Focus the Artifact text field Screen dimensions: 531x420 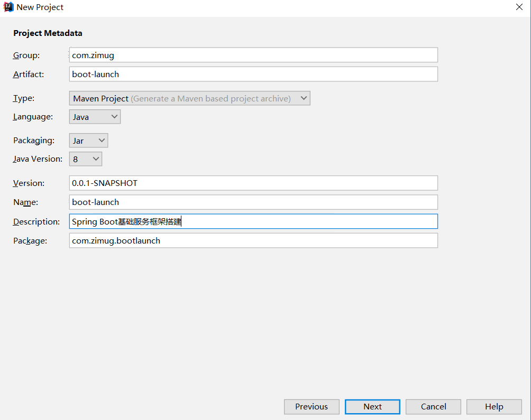click(253, 74)
